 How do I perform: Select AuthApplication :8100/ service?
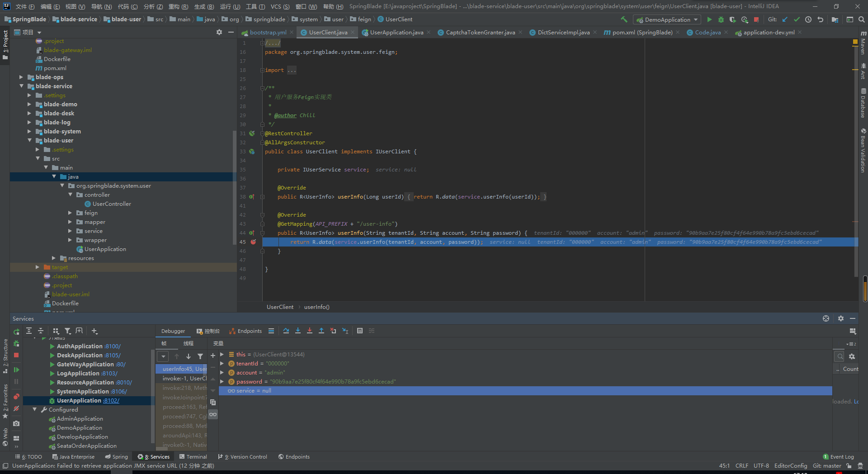pos(89,346)
